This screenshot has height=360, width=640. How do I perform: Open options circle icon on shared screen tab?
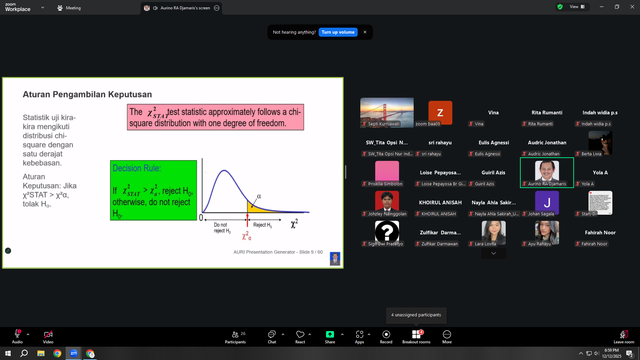click(217, 8)
